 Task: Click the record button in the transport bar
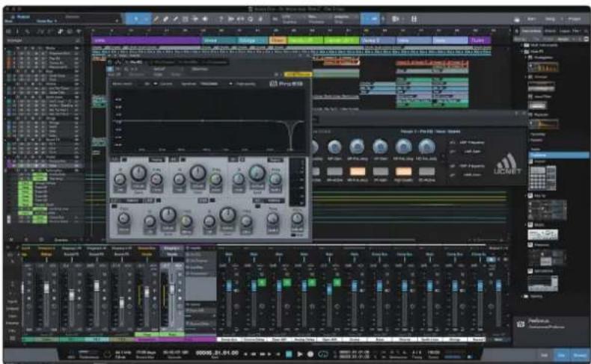point(310,354)
